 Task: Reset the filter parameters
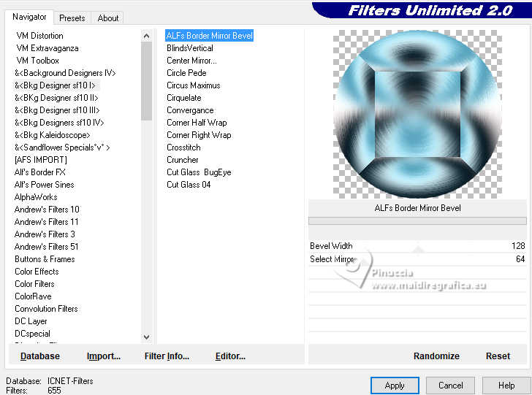point(498,356)
